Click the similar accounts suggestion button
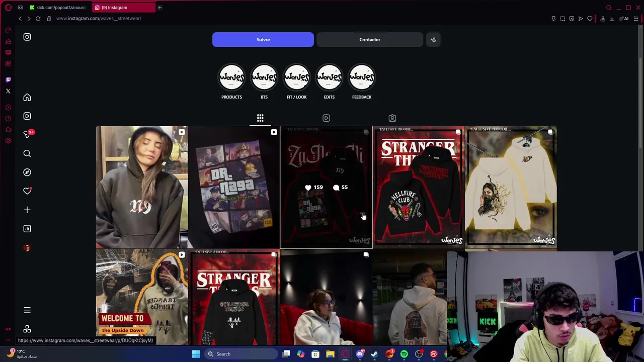Viewport: 644px width, 362px height. tap(433, 40)
